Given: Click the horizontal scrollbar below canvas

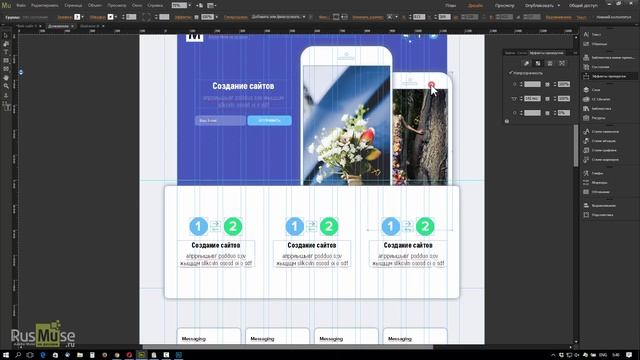Looking at the screenshot, I should pos(287,347).
